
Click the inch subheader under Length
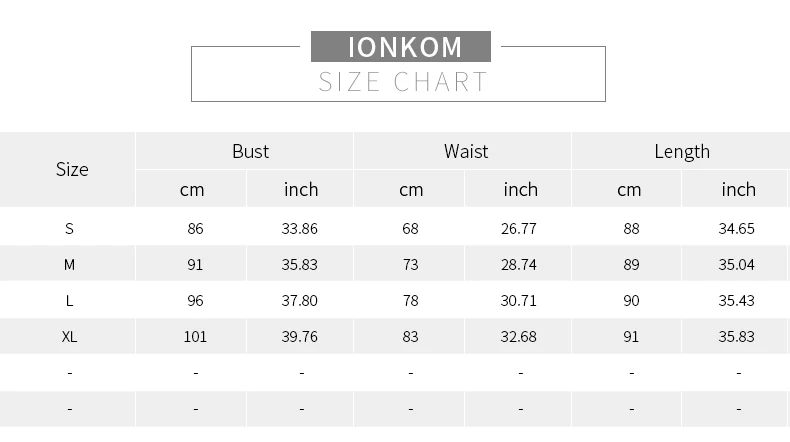click(x=739, y=190)
